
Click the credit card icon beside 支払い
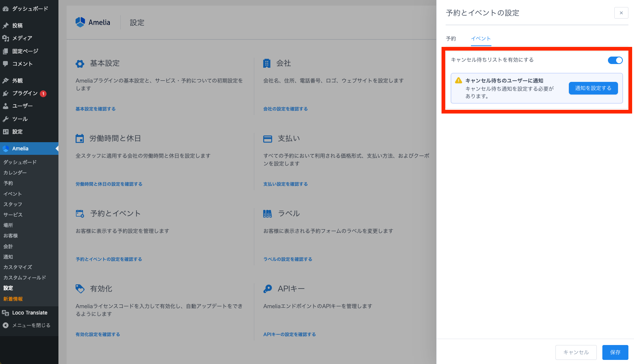tap(267, 139)
